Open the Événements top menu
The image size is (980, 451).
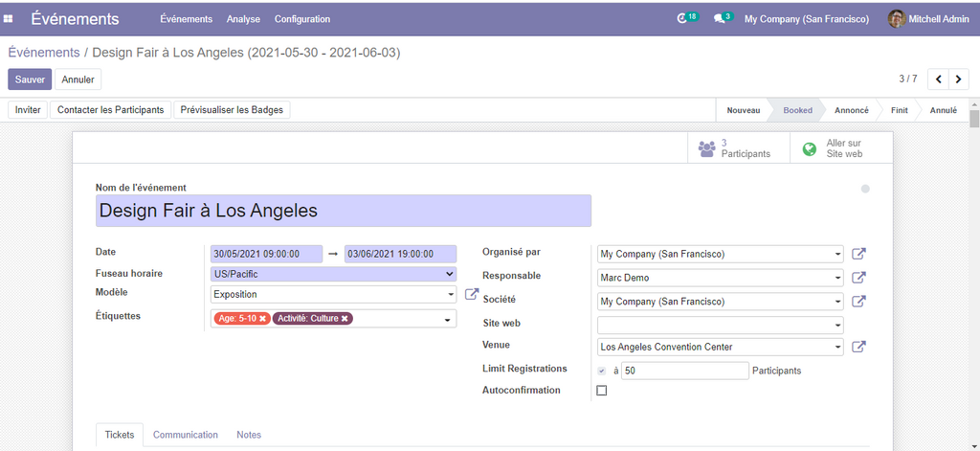click(x=187, y=19)
